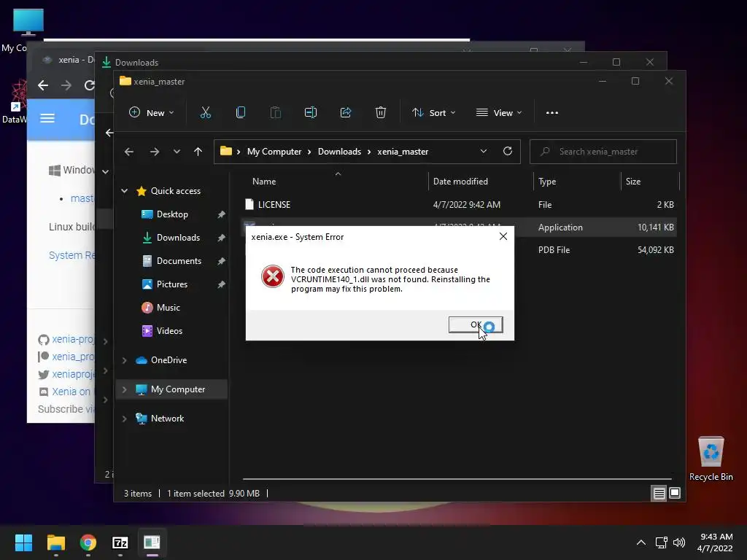Screen dimensions: 747x560
Task: Open Chrome from taskbar
Action: pos(88,542)
